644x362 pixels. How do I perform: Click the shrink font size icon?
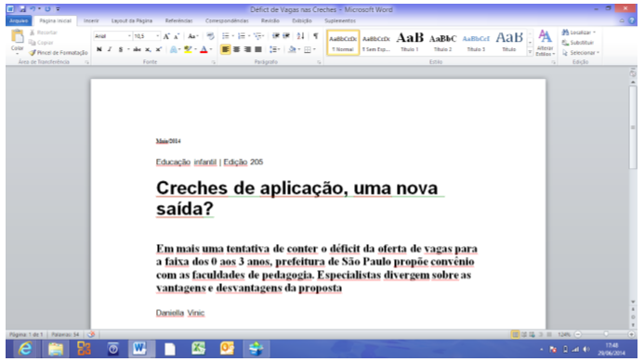coord(177,36)
